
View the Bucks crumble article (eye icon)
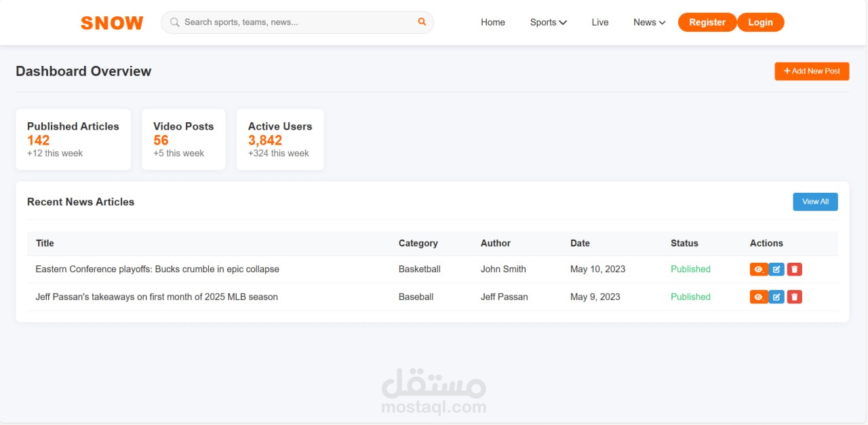[x=758, y=270]
